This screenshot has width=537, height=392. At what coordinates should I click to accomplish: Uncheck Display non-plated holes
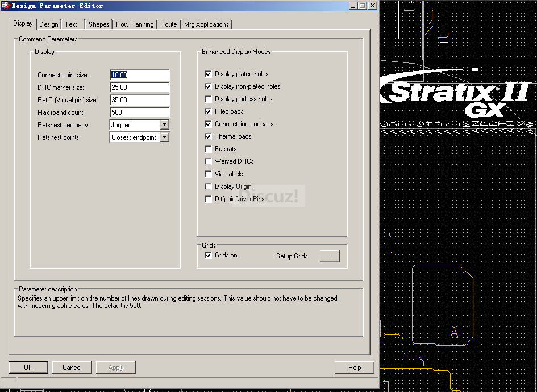pyautogui.click(x=208, y=86)
